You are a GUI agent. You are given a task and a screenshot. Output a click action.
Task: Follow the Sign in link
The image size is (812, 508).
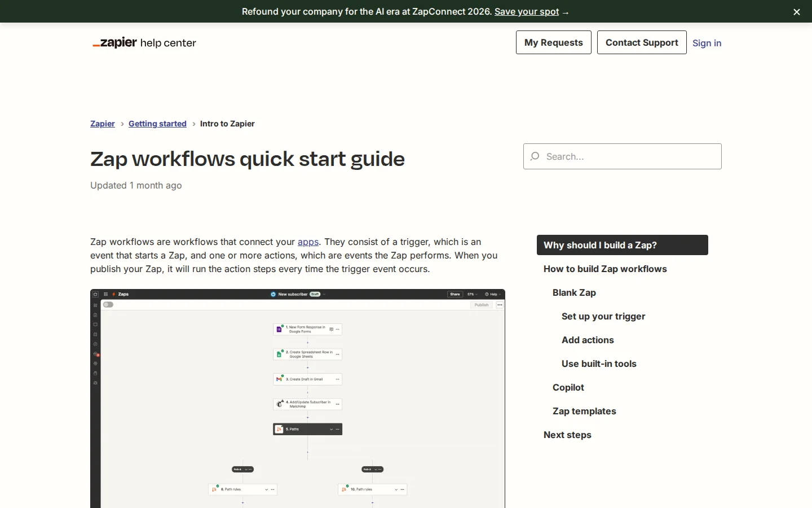(707, 43)
